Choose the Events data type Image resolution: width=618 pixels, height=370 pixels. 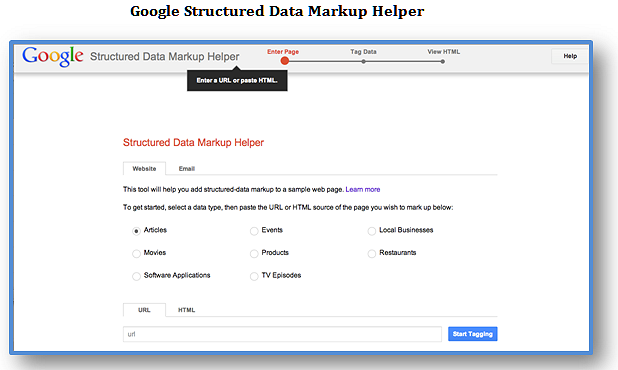click(x=254, y=231)
